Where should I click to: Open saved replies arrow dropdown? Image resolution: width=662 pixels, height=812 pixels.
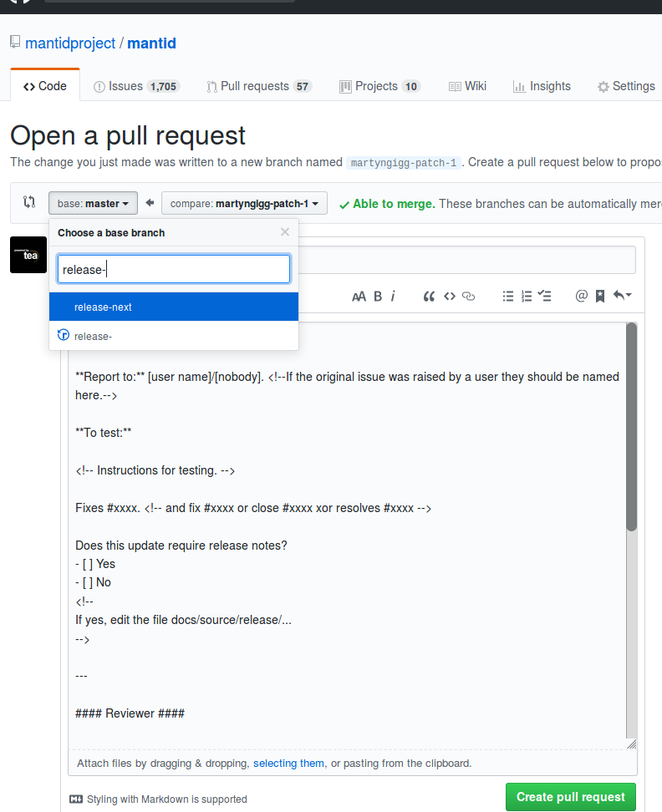click(x=622, y=295)
